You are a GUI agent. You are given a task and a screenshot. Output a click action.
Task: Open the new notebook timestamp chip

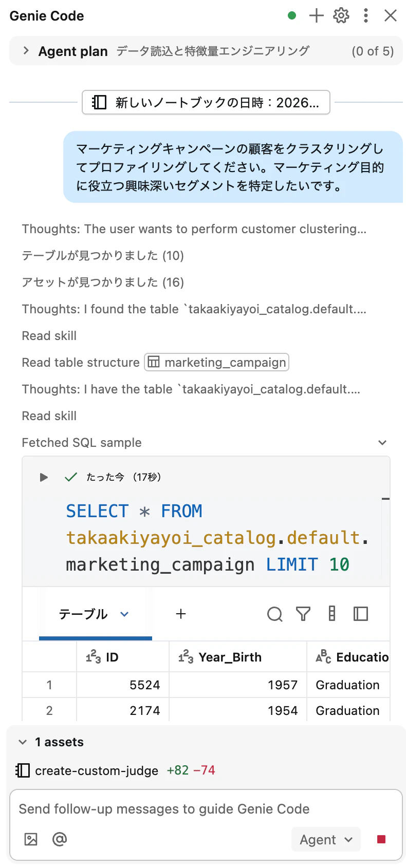point(206,103)
